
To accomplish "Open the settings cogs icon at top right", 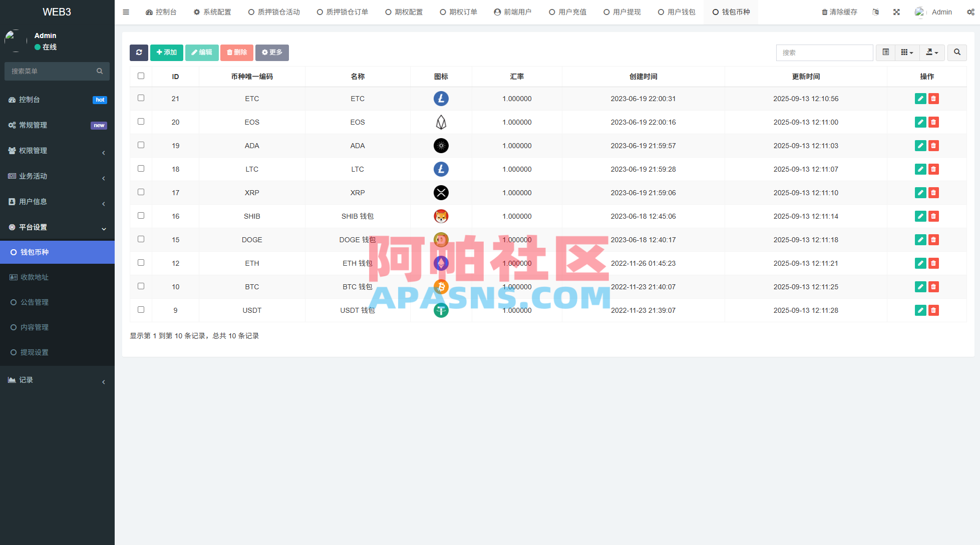I will coord(970,12).
